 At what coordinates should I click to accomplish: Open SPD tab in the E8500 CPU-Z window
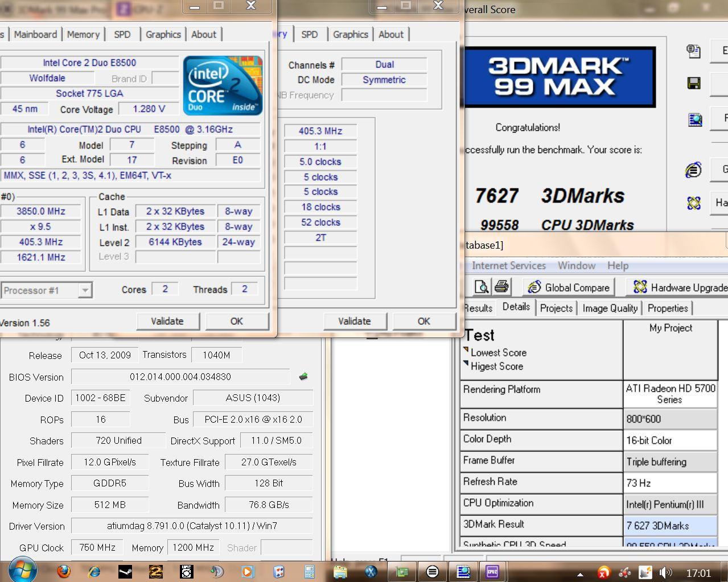tap(122, 34)
